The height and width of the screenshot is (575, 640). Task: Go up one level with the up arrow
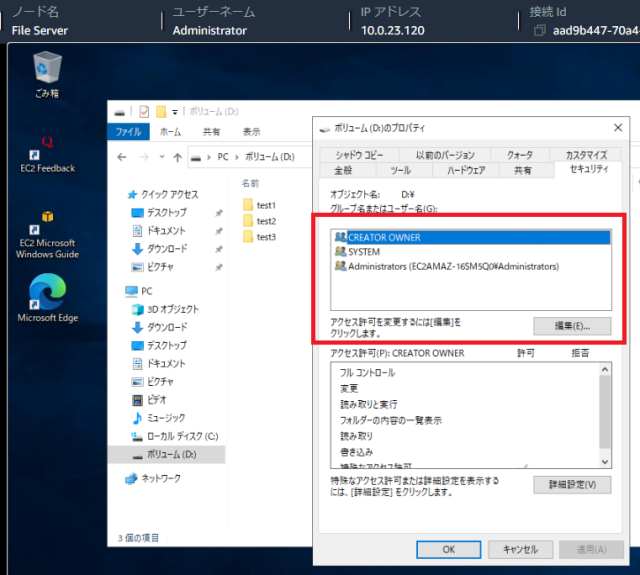click(177, 157)
